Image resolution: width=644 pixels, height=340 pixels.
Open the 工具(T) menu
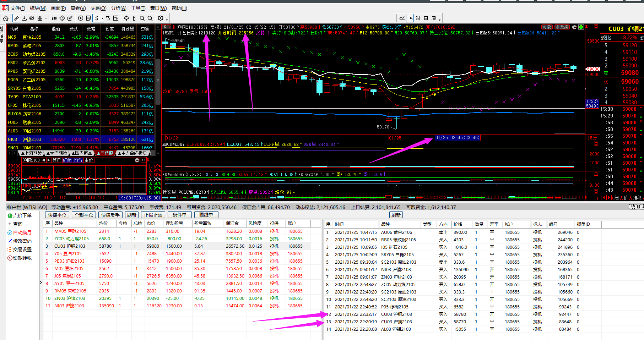pos(138,8)
